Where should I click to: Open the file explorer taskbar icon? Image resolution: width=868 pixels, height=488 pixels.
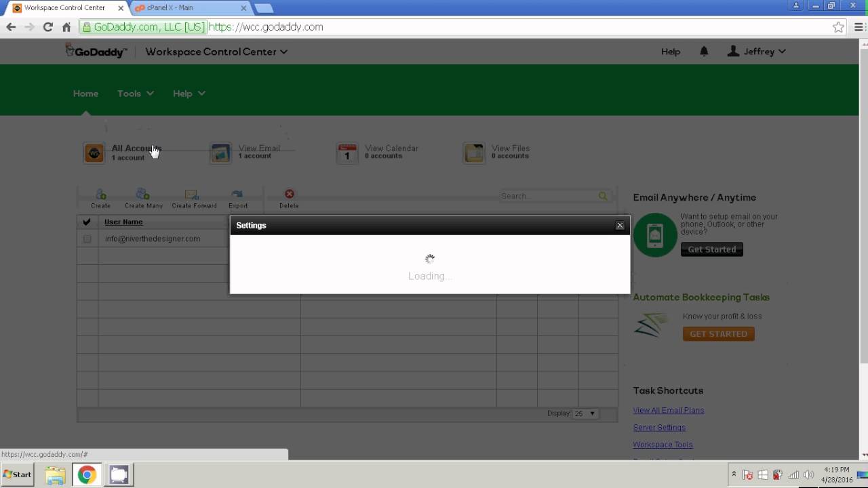[56, 475]
